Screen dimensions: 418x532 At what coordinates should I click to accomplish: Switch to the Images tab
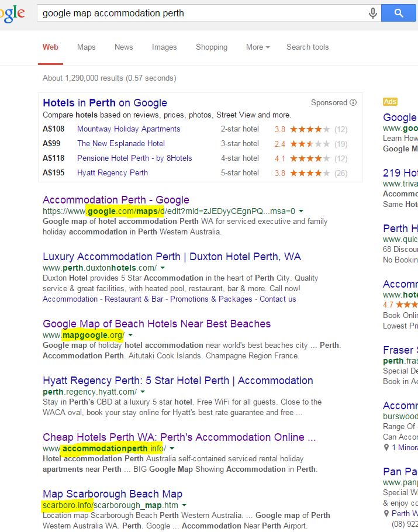click(x=164, y=47)
